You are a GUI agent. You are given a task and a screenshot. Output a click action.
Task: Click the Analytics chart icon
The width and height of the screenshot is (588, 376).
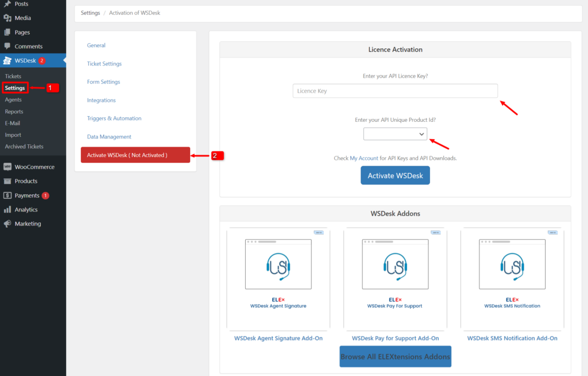pos(7,209)
